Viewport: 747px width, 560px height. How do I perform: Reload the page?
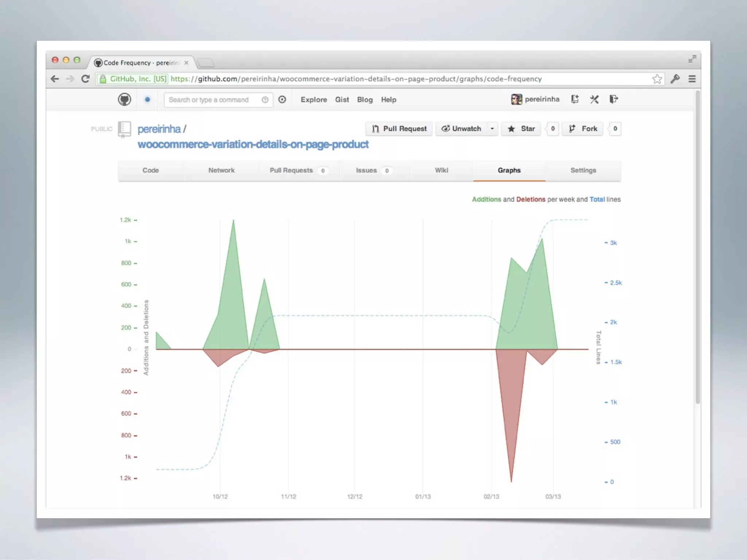point(86,79)
